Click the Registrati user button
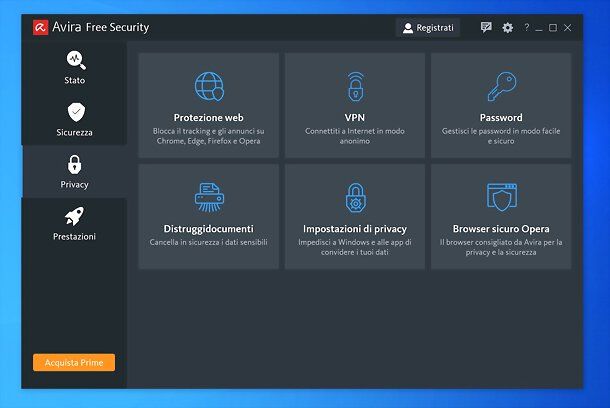Viewport: 610px width, 408px height. (428, 28)
